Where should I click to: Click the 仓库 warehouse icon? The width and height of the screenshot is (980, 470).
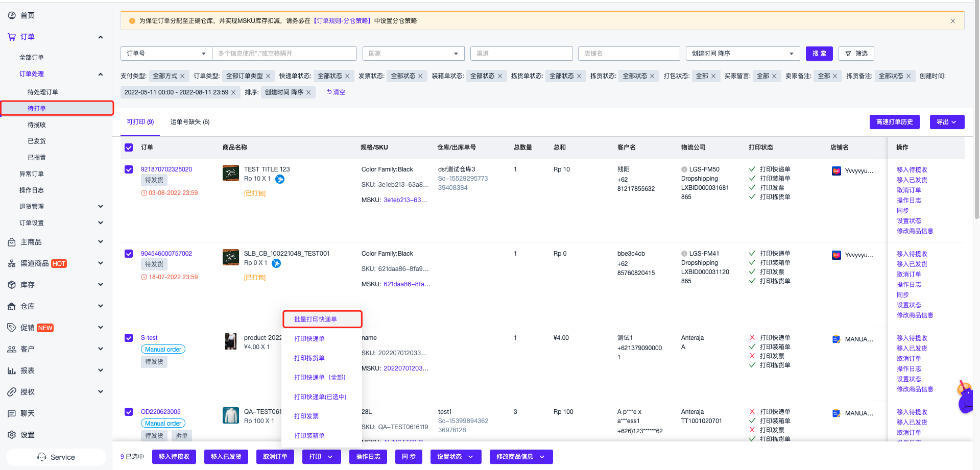tap(12, 306)
